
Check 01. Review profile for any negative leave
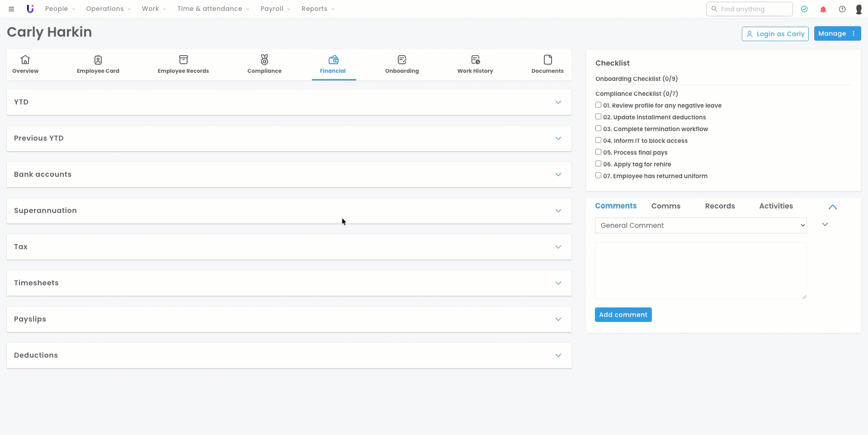click(x=598, y=105)
